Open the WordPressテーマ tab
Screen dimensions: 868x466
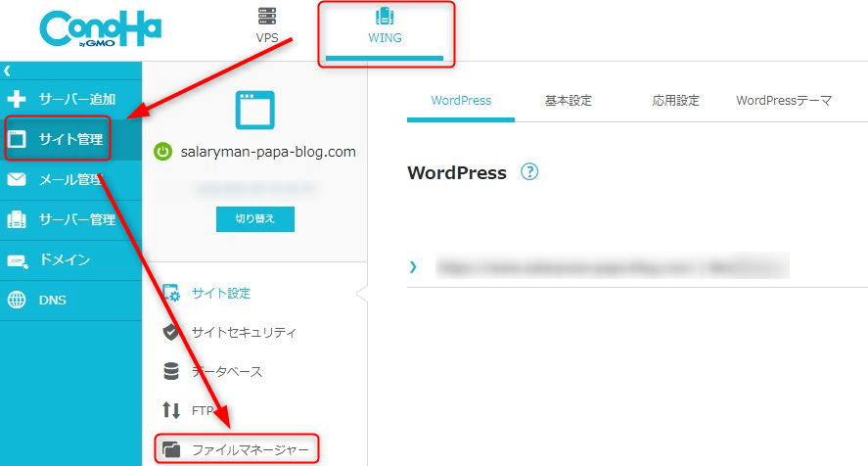784,101
